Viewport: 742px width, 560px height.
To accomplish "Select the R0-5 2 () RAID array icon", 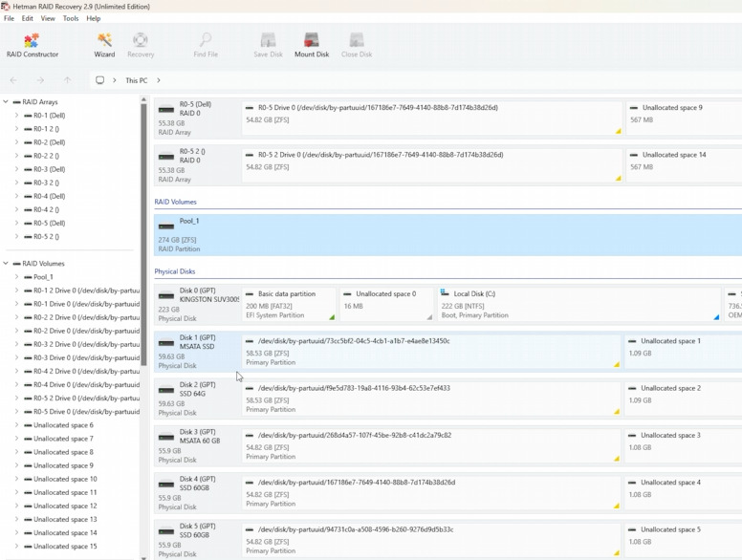I will click(166, 157).
